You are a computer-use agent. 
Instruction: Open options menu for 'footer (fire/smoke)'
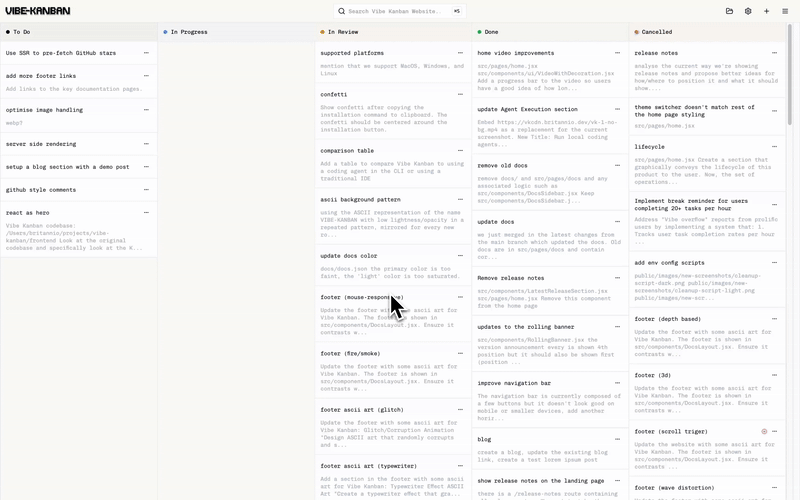coord(460,354)
